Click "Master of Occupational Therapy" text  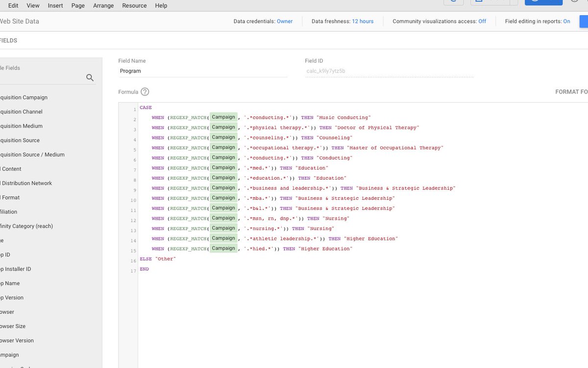[x=395, y=148]
